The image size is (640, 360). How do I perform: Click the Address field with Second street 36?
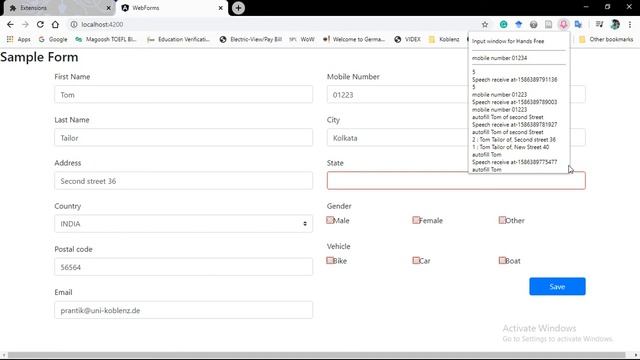[184, 181]
